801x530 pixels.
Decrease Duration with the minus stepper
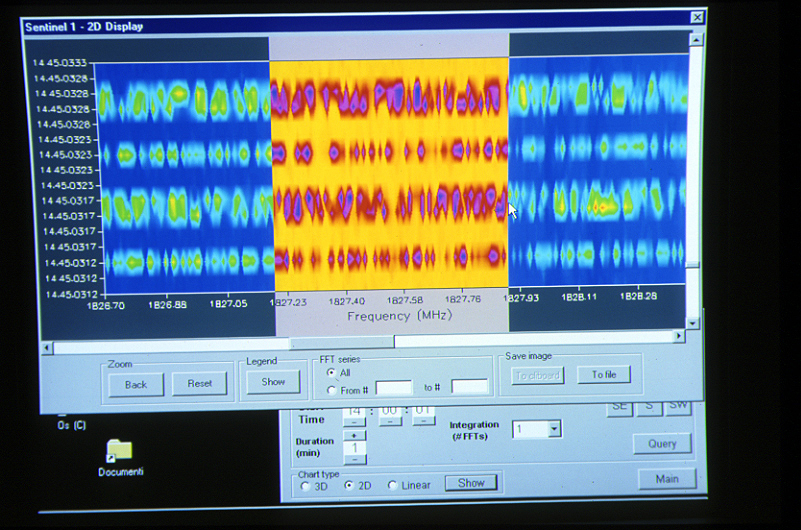[x=357, y=460]
